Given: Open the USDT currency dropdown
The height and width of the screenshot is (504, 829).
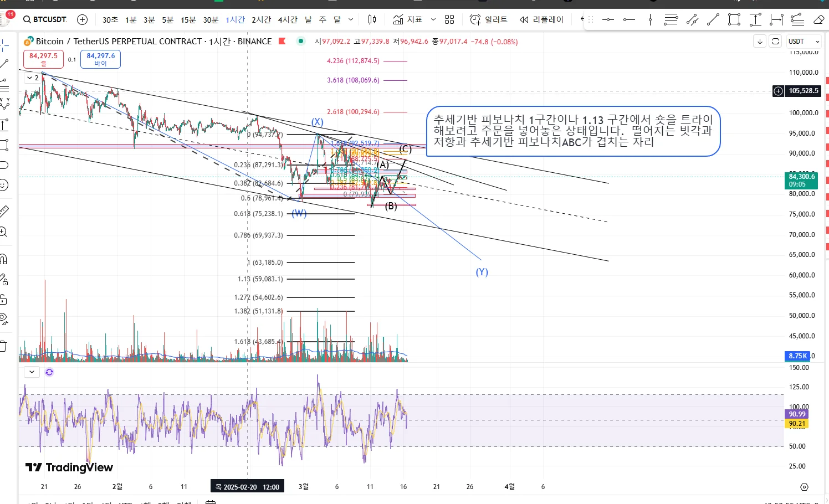Looking at the screenshot, I should (x=804, y=42).
